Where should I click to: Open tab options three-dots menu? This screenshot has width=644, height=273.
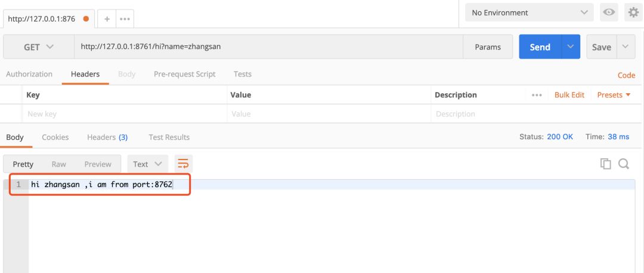125,19
